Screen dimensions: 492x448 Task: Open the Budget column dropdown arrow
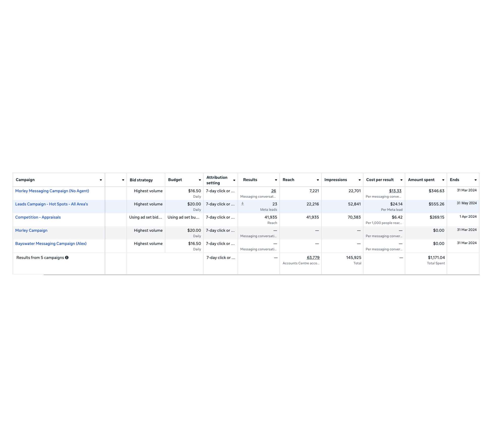click(200, 180)
